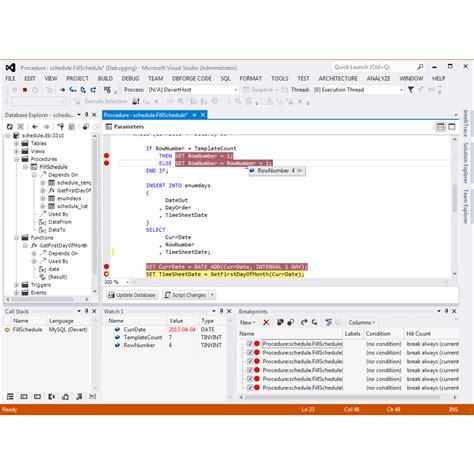The width and height of the screenshot is (474, 474).
Task: Click the Step Into debug icon
Action: [73, 90]
